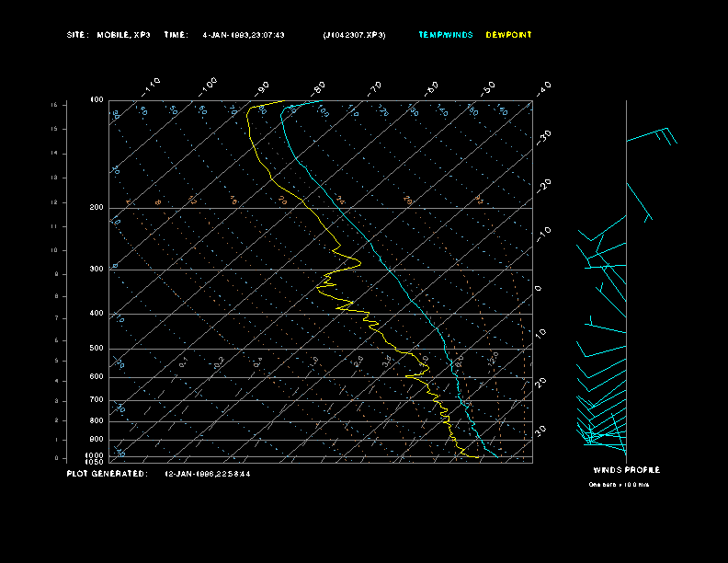Click the -40 temperature label at the top right
728x563 pixels.
point(543,87)
